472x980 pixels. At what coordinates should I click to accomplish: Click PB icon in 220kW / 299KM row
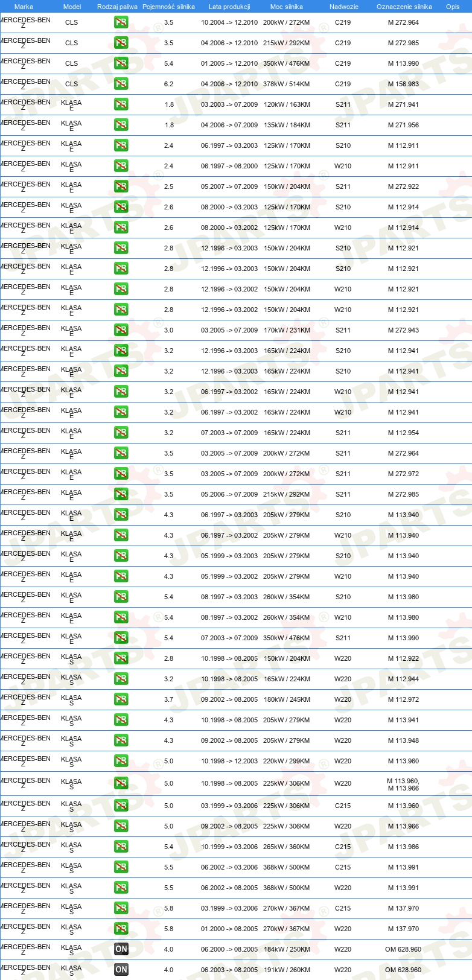coord(121,762)
